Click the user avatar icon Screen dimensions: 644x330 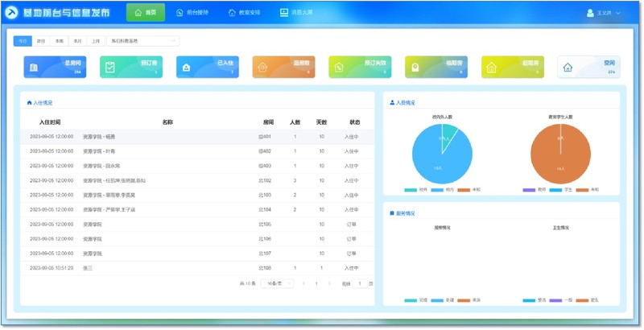(590, 13)
